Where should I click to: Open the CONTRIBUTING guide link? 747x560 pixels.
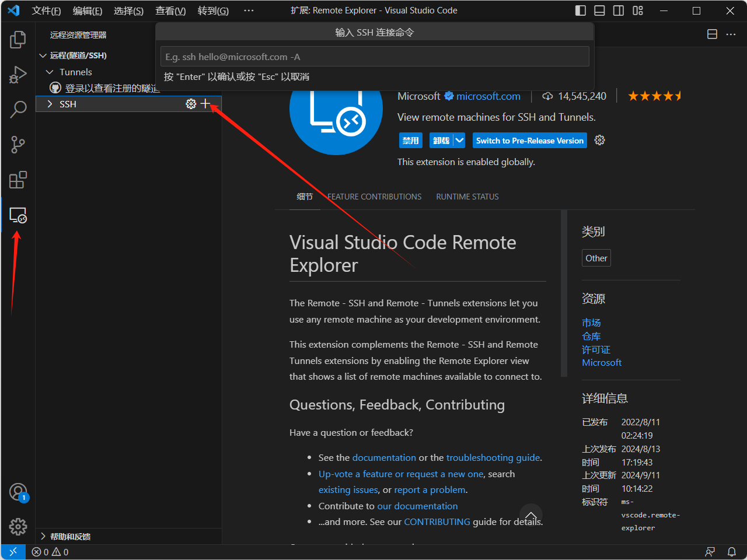(437, 521)
